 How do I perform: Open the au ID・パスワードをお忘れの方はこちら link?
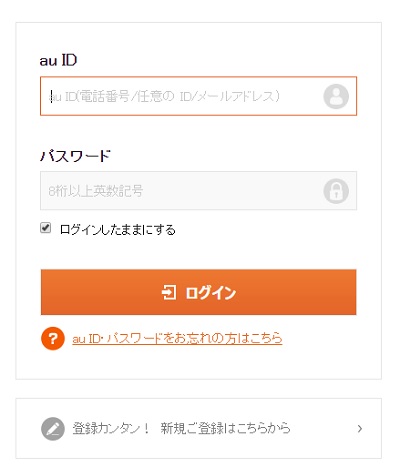click(177, 339)
